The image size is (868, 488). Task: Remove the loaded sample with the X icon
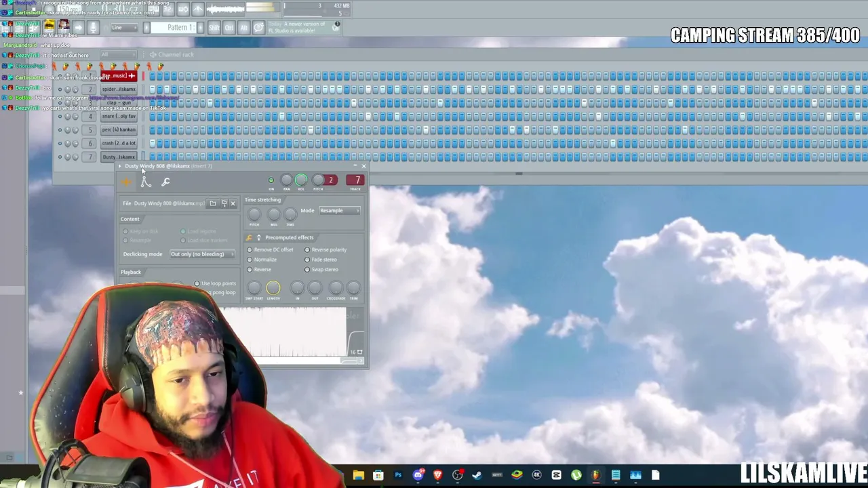(233, 203)
